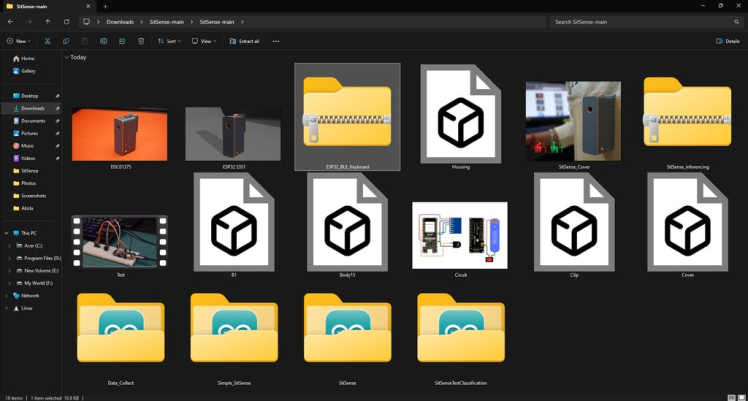Expand the New dropdown menu
Viewport: 748px width, 401px height.
point(19,41)
